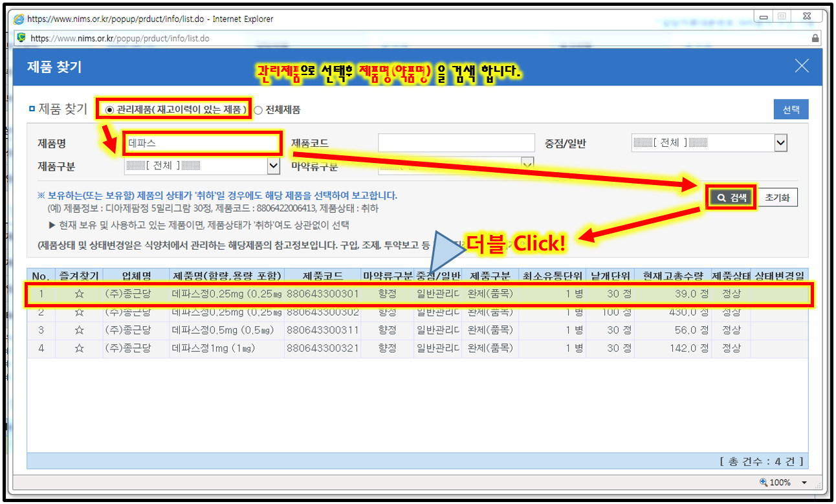The height and width of the screenshot is (504, 836).
Task: Select the 전체제품 radio button
Action: [258, 110]
